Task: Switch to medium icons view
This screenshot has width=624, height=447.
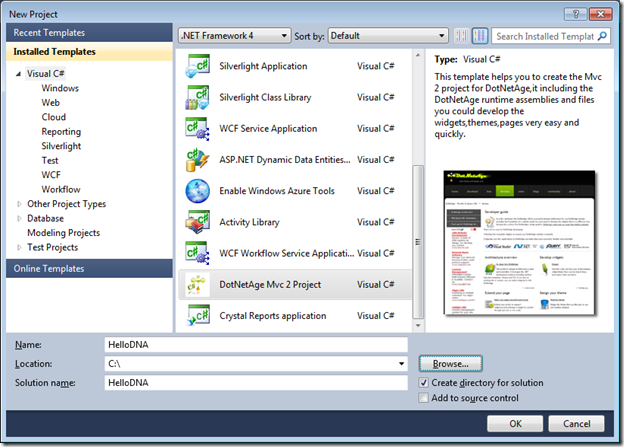Action: 480,36
